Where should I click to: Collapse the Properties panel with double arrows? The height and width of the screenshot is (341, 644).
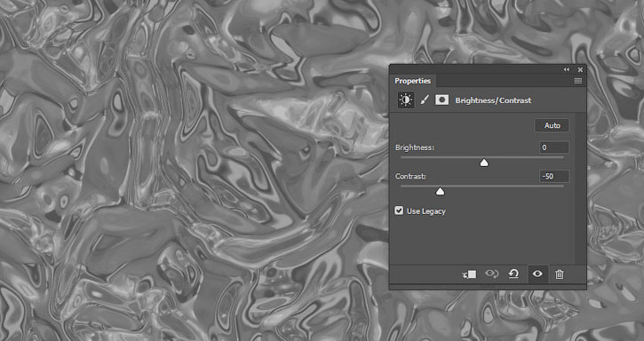(567, 69)
